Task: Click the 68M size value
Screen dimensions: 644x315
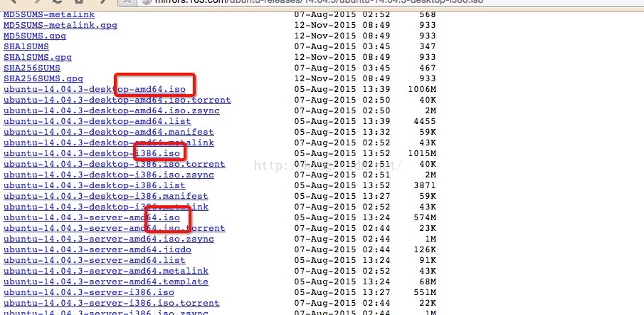Action: click(x=428, y=282)
